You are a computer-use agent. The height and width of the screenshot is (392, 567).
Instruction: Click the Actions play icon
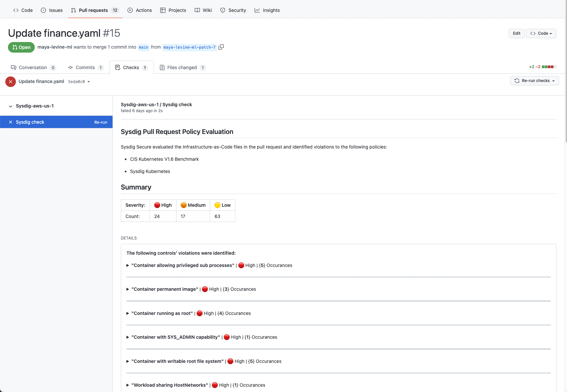tap(130, 10)
